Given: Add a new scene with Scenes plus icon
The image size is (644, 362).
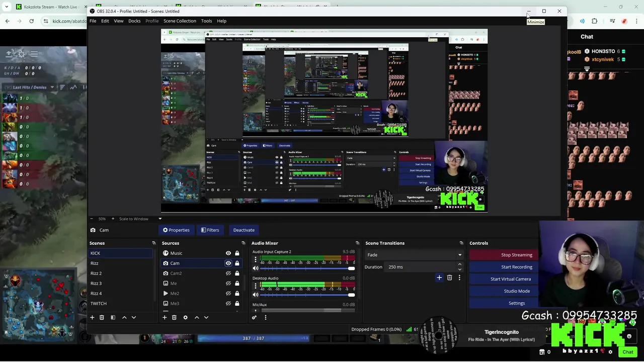Looking at the screenshot, I should click(x=92, y=317).
